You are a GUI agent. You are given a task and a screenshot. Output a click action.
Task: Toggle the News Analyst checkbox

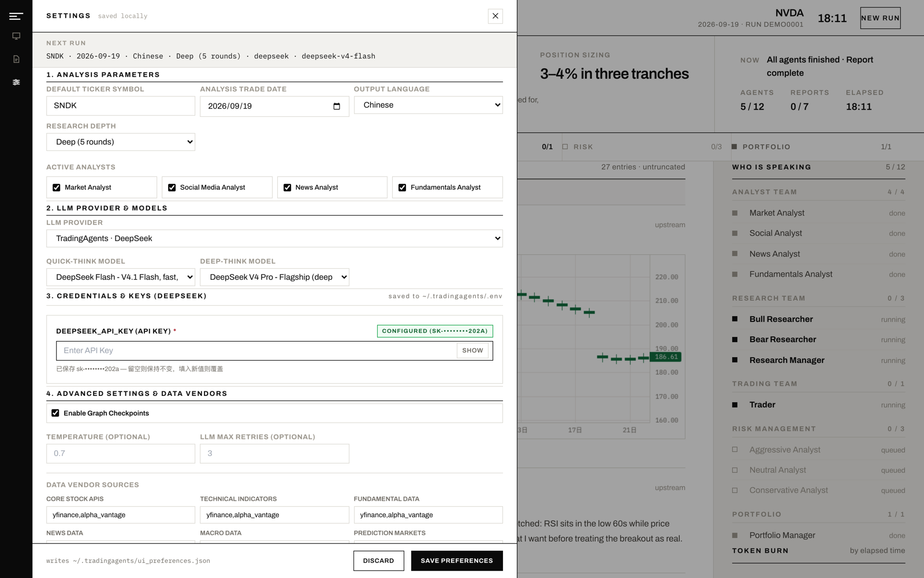pyautogui.click(x=287, y=187)
